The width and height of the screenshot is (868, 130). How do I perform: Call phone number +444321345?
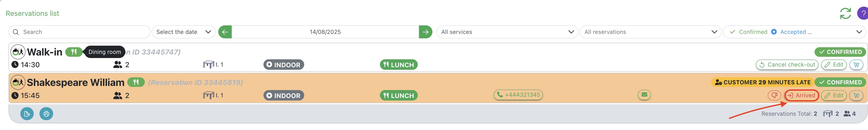click(x=518, y=95)
